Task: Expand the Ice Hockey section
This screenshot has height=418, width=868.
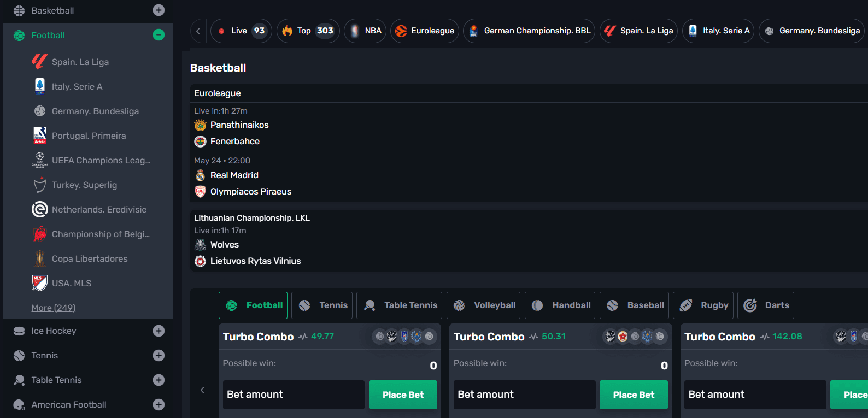Action: 159,331
